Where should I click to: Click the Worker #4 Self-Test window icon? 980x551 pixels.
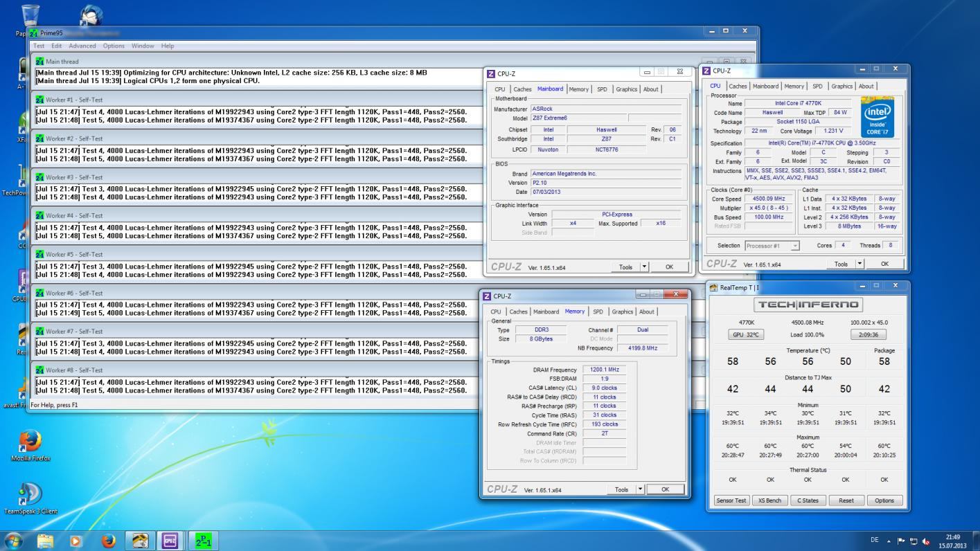pyautogui.click(x=39, y=215)
